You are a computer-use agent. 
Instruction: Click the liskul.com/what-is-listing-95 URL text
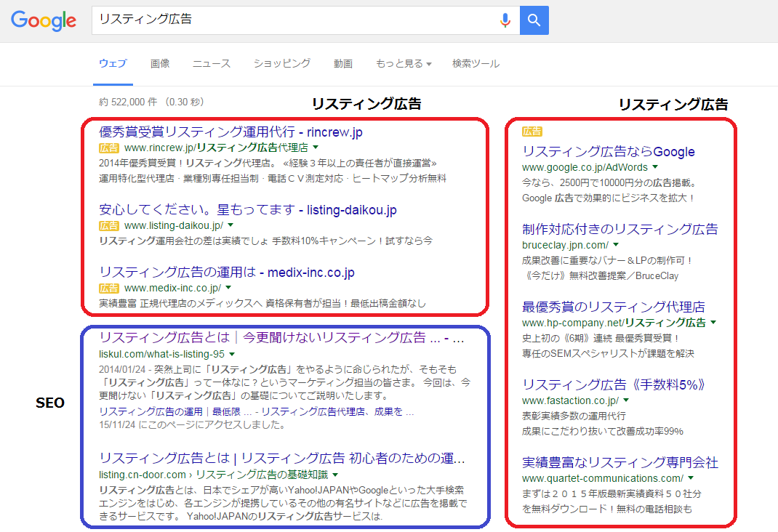[161, 354]
